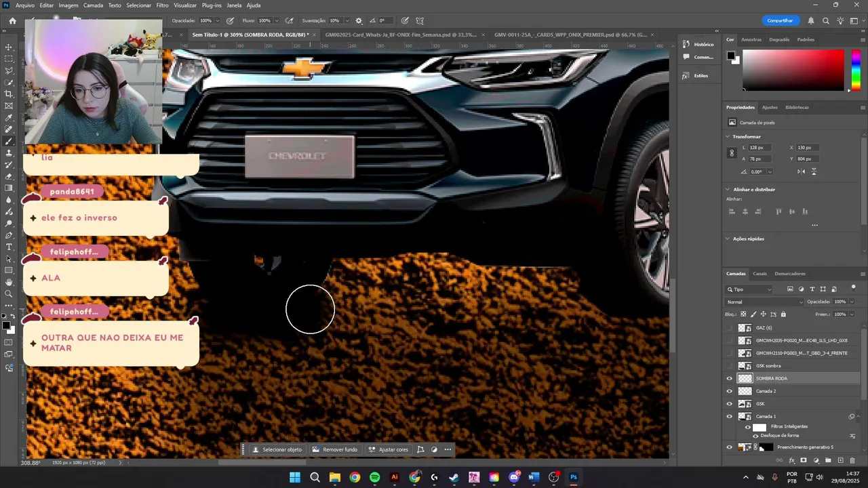Image resolution: width=868 pixels, height=488 pixels.
Task: Open the Filtro menu
Action: tap(163, 5)
